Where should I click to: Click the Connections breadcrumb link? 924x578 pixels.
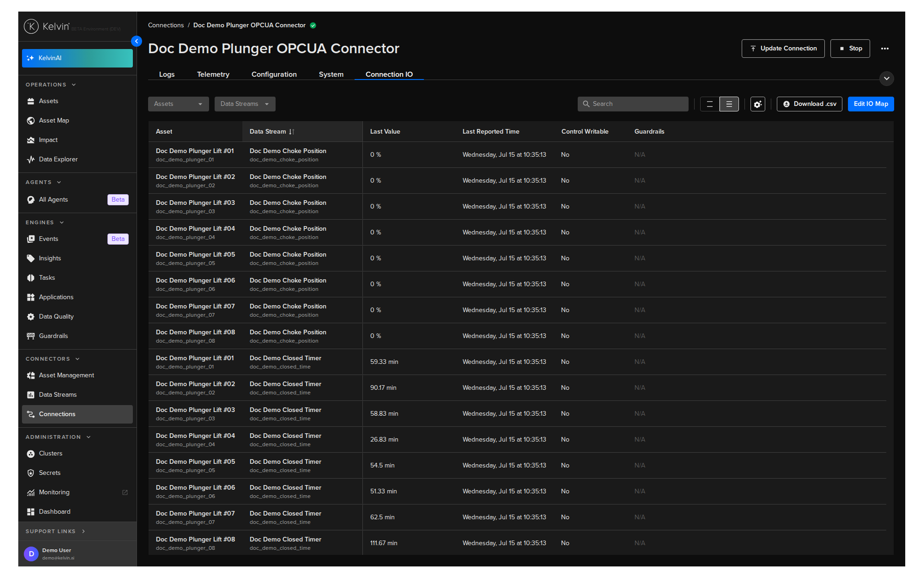[166, 26]
